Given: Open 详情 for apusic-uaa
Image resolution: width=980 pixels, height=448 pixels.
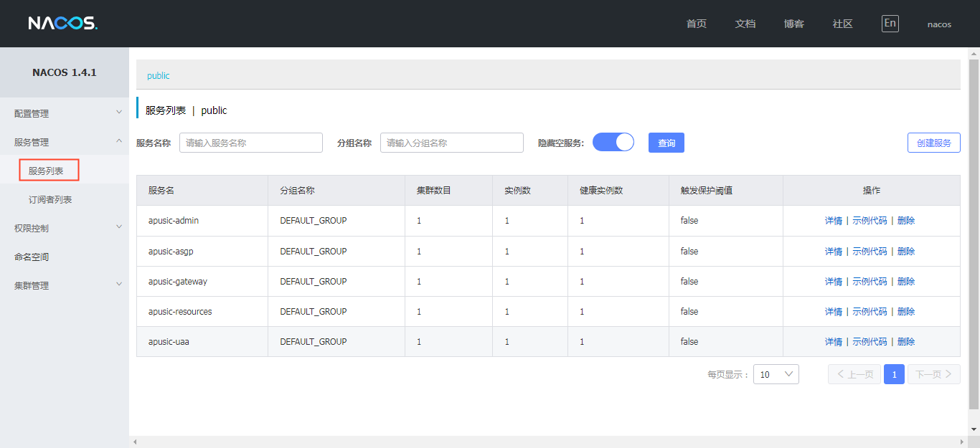Looking at the screenshot, I should click(834, 342).
